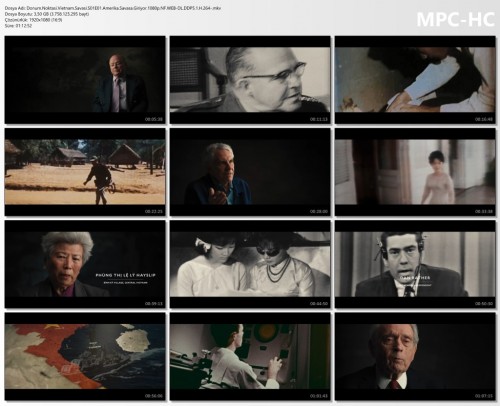Click the Dan Rather name caption in thumbnail
Screen dimensions: 500x406
point(415,278)
